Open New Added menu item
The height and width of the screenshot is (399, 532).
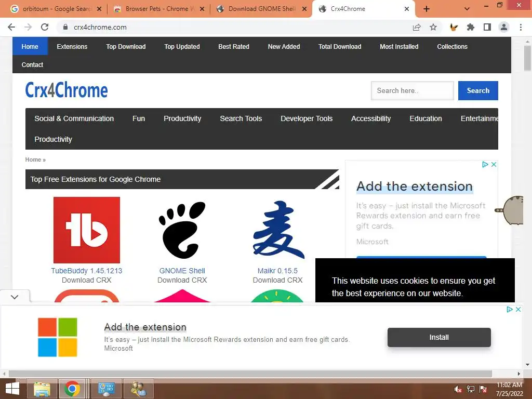pos(284,46)
